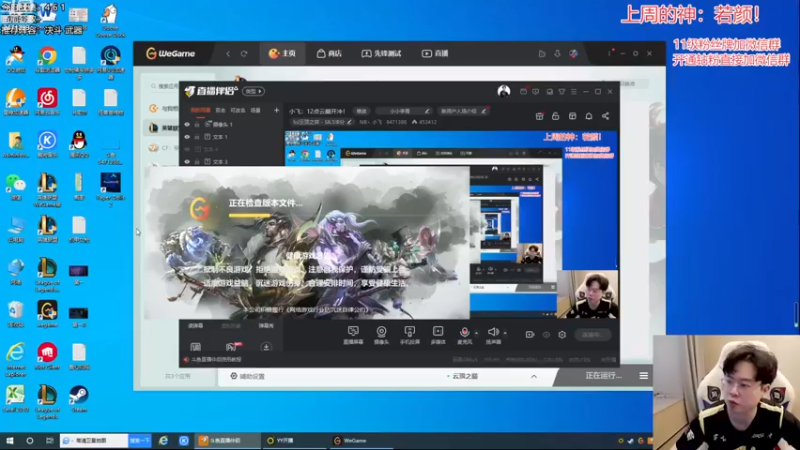Edit the lol云顶之弈 category selector
This screenshot has width=800, height=450.
click(321, 122)
